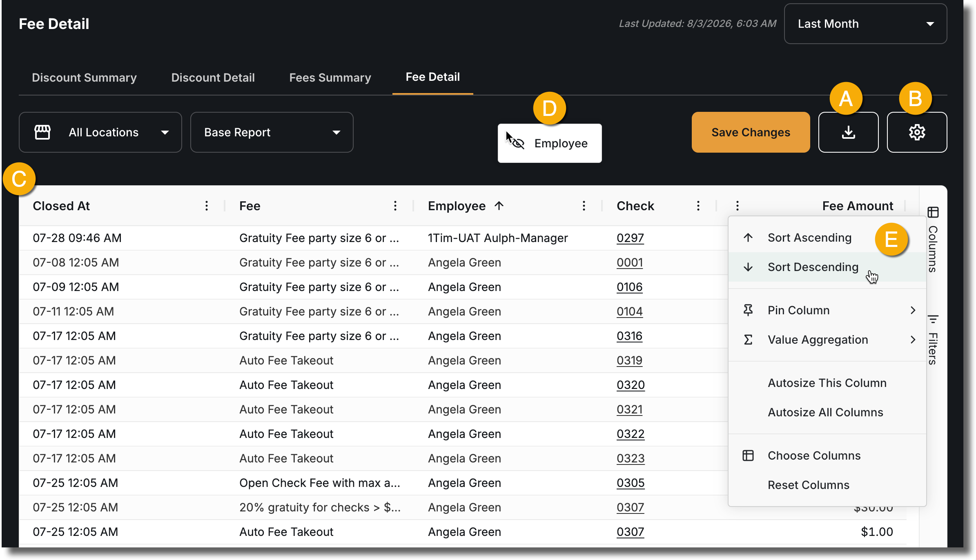This screenshot has height=560, width=976.
Task: Open the vertical Columns side tab
Action: point(933,240)
